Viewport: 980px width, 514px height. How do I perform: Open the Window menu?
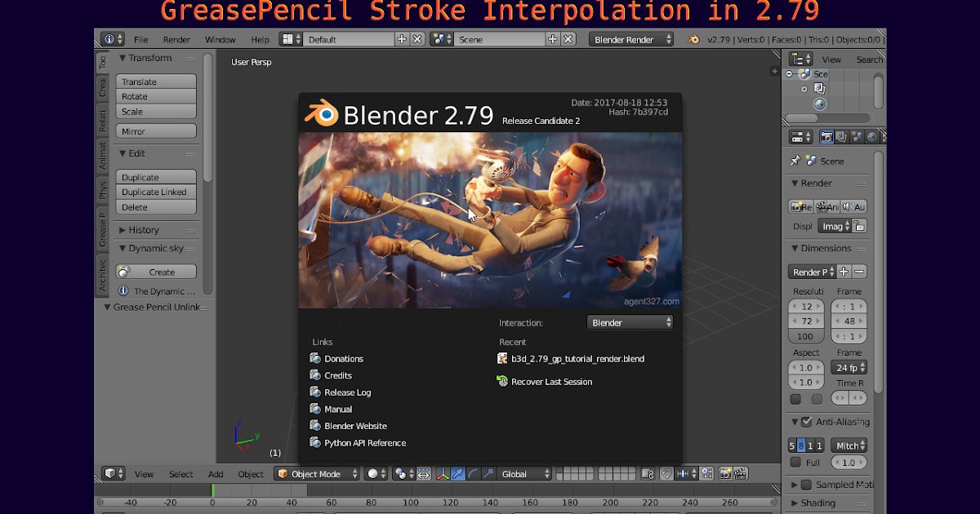click(220, 39)
